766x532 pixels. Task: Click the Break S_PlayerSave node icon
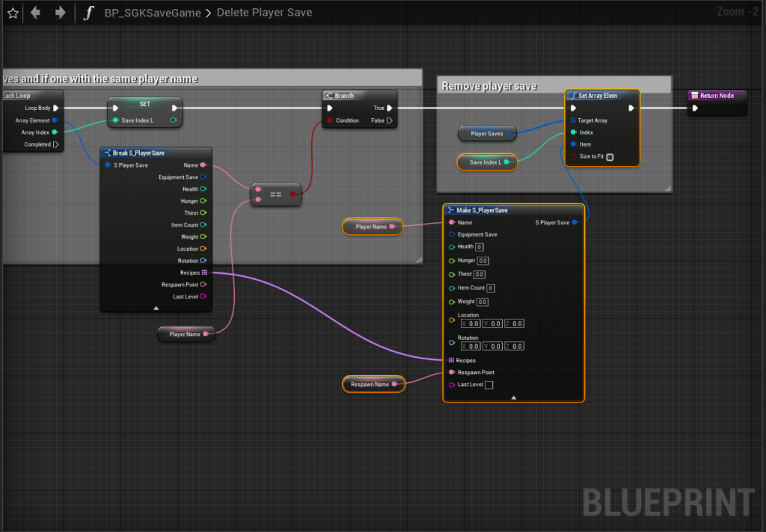tap(107, 153)
